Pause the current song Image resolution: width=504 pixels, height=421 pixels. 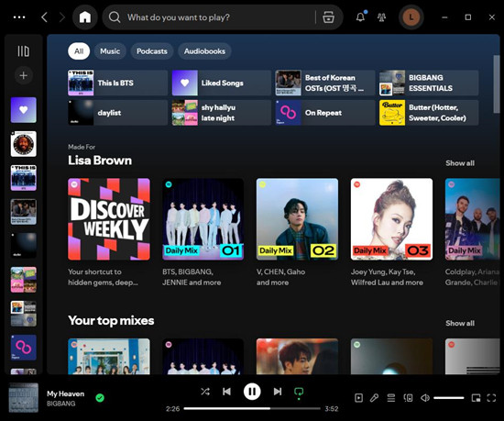[x=252, y=392]
